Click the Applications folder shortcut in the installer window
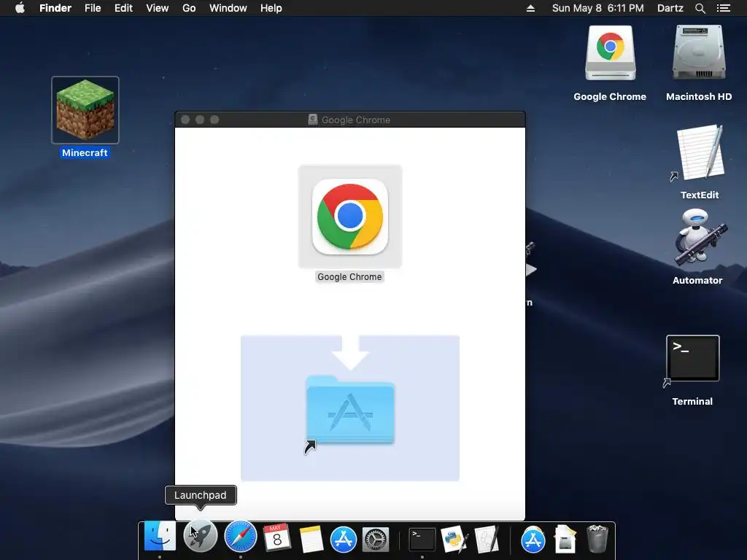Screen dimensions: 747x560 [x=349, y=411]
